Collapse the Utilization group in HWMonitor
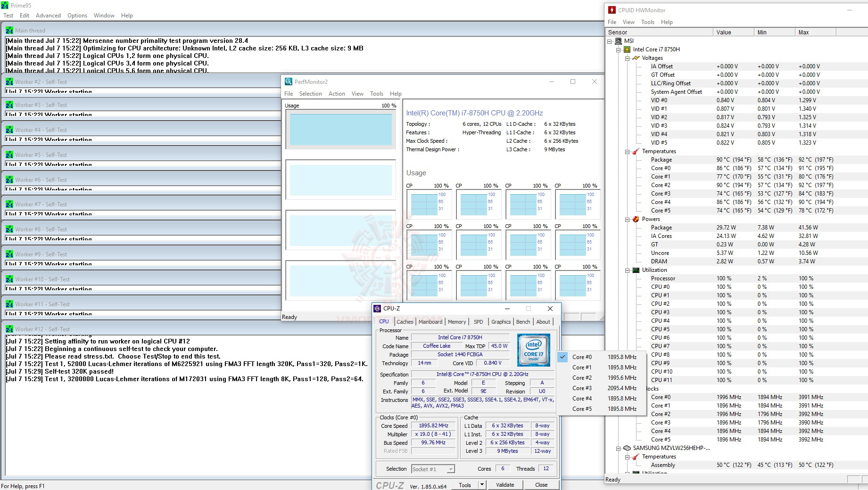 tap(628, 270)
